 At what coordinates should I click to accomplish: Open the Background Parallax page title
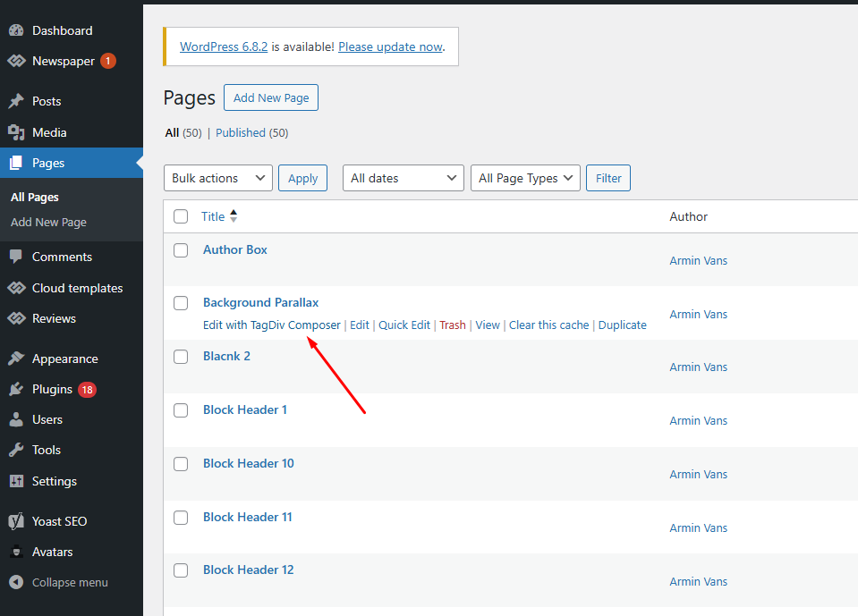(x=260, y=303)
